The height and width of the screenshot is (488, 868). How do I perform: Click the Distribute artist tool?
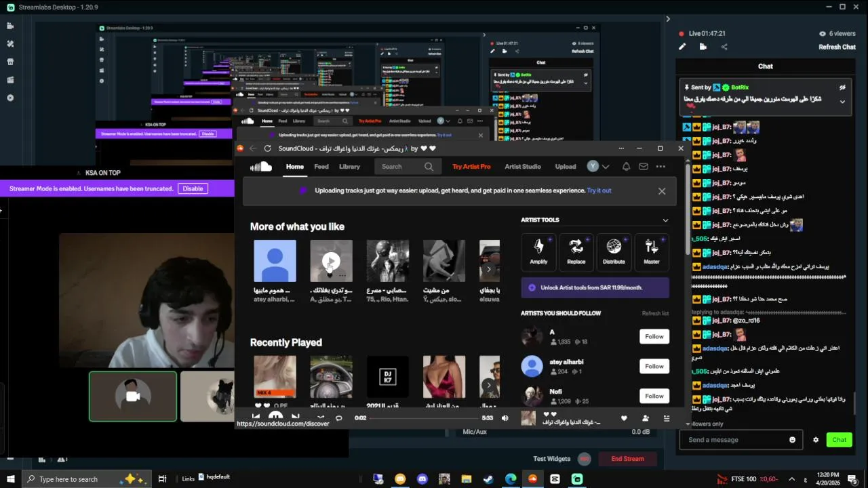pyautogui.click(x=614, y=253)
